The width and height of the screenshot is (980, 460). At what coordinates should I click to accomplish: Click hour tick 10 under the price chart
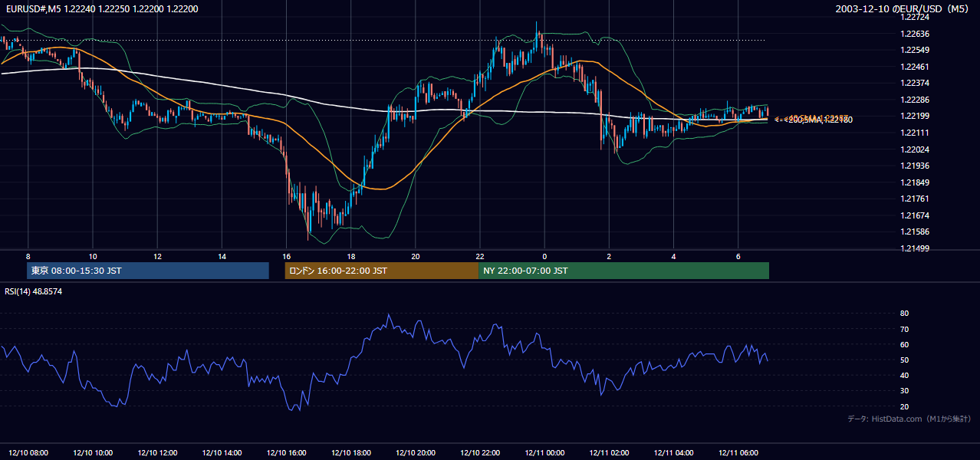point(93,256)
